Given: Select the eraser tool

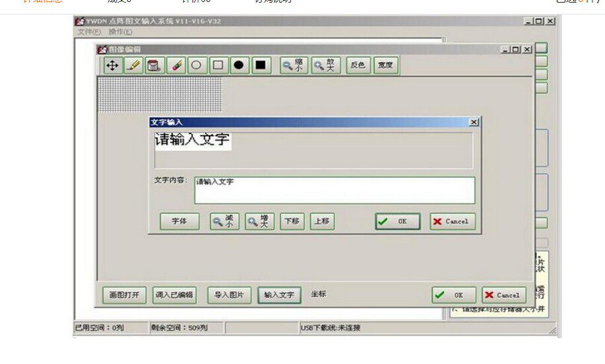Looking at the screenshot, I should 176,65.
